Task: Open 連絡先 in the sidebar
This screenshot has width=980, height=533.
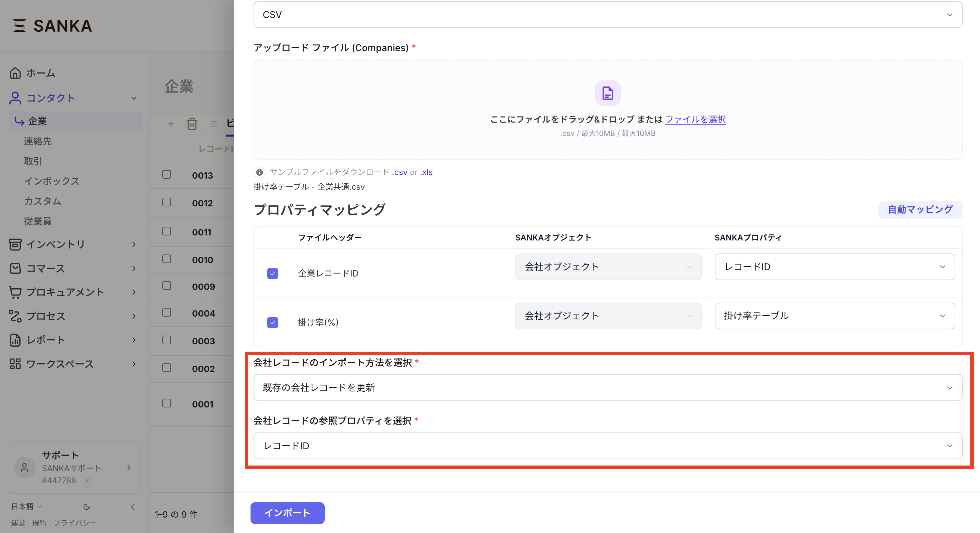Action: (38, 141)
